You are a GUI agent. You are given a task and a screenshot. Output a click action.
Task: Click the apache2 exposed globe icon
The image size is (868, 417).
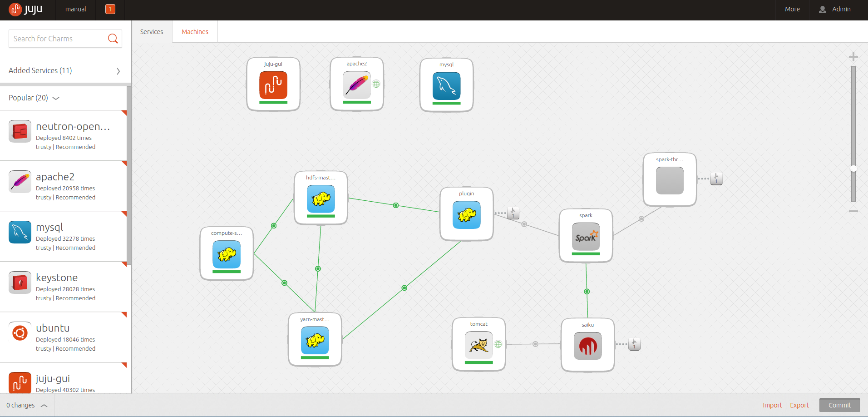(x=376, y=84)
